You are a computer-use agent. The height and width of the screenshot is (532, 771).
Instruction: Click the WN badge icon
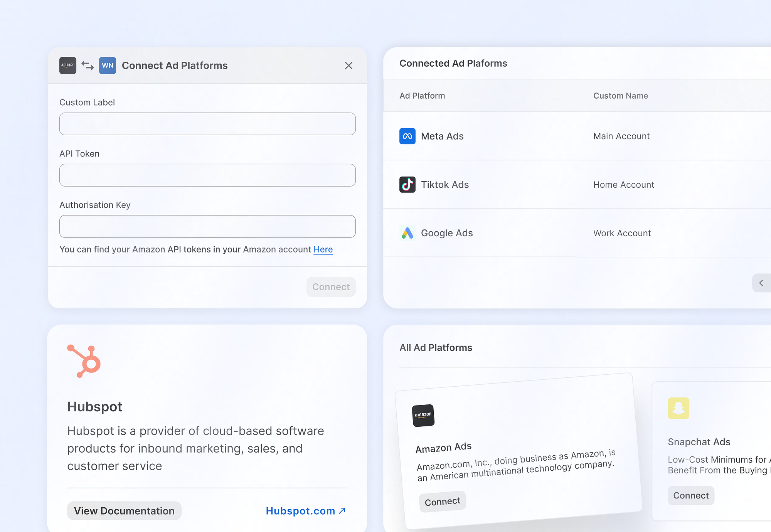coord(108,66)
